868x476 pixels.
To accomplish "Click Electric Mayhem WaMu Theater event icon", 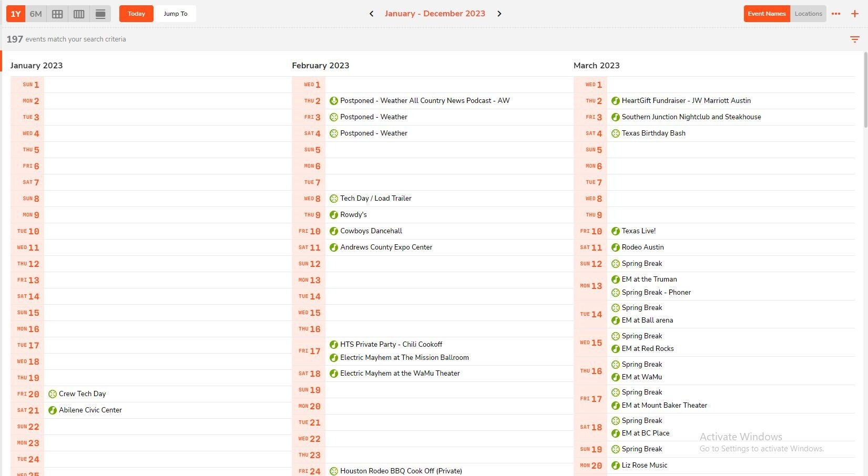I will point(334,374).
